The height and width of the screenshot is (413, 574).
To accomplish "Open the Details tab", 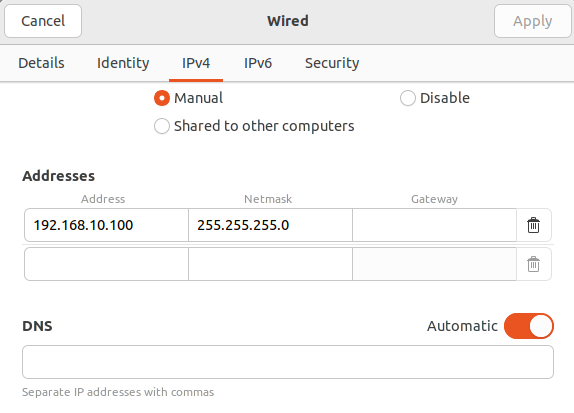I will pos(41,63).
